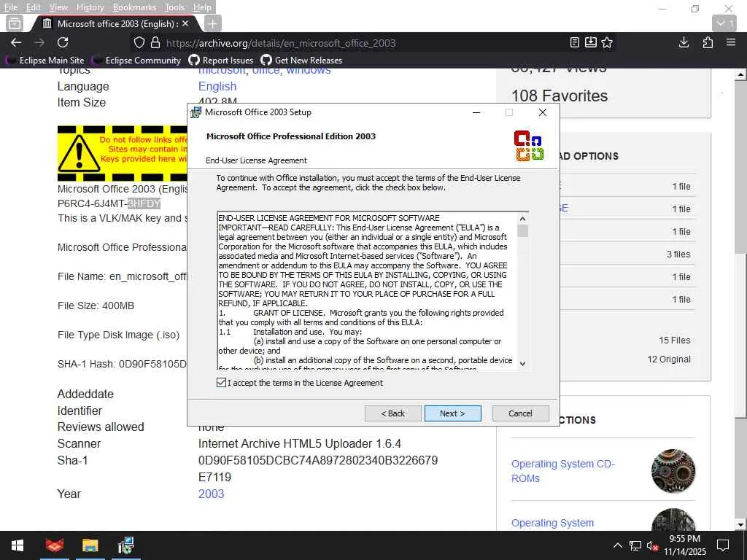Click the Setup title bar installer icon

click(x=196, y=112)
